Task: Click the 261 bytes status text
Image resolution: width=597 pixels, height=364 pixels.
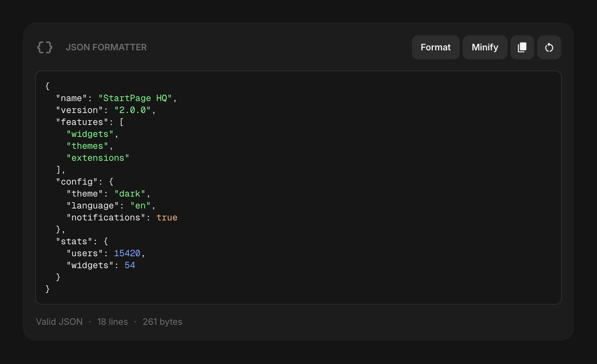Action: point(163,321)
